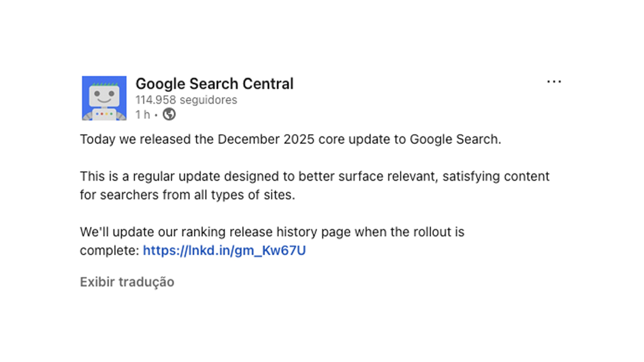
Task: Open the Google Search Central page name
Action: point(214,83)
